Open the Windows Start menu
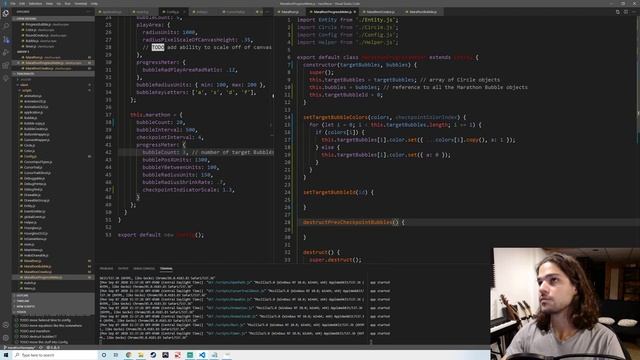The width and height of the screenshot is (640, 360). point(6,355)
